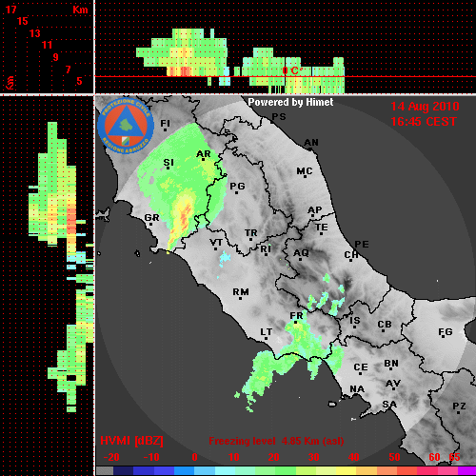This screenshot has height=476, width=476.
Task: Click the VT city label
Action: 216,243
